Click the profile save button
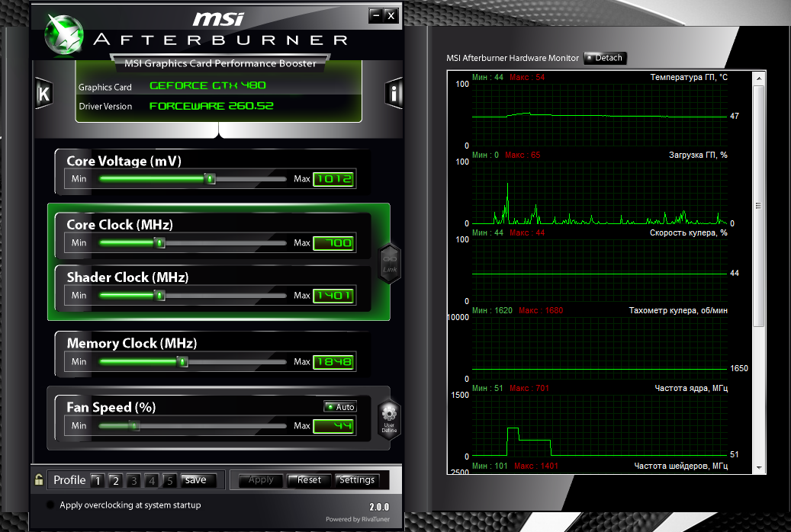The width and height of the screenshot is (791, 532). [198, 480]
